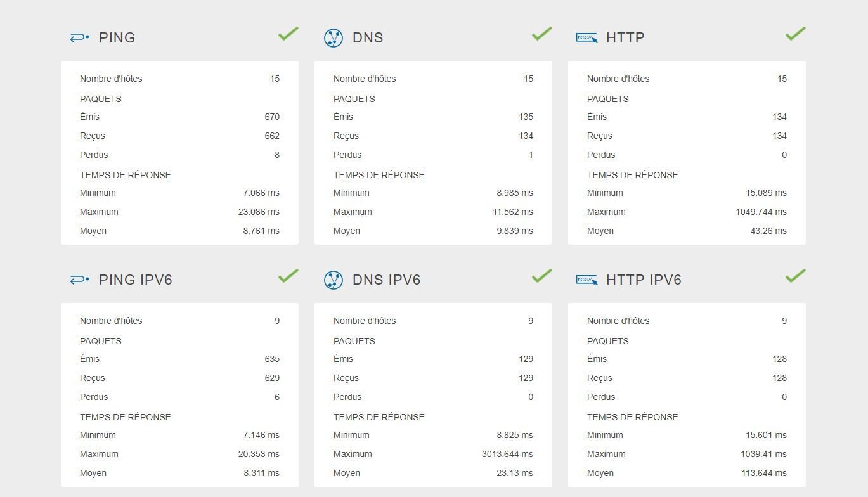This screenshot has width=868, height=497.
Task: Click the DNS IPV6 Maximum value 3013.644 ms
Action: pyautogui.click(x=507, y=454)
